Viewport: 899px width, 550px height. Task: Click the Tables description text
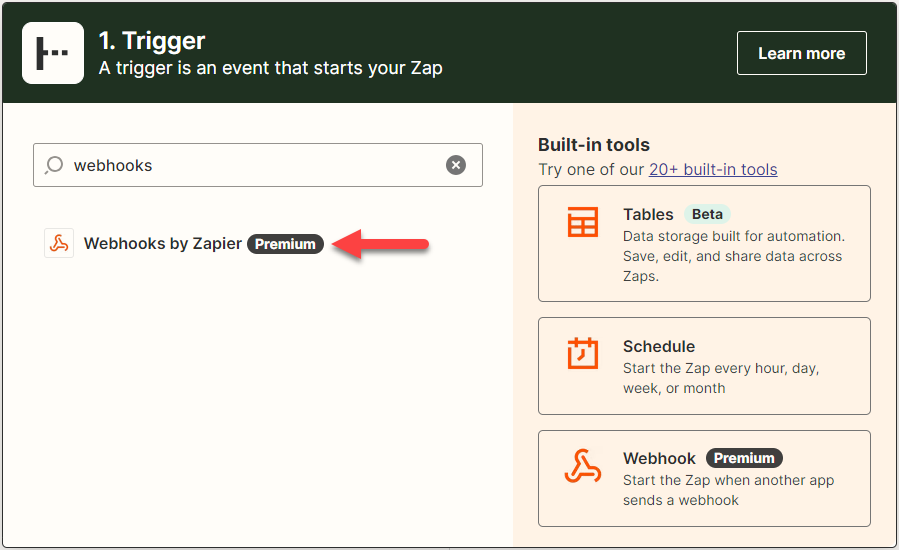734,256
